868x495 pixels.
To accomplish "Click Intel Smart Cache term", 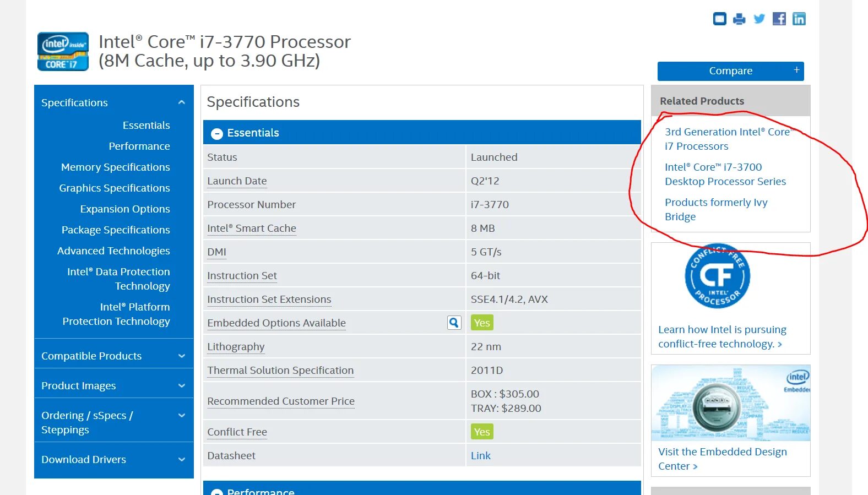I will point(252,229).
